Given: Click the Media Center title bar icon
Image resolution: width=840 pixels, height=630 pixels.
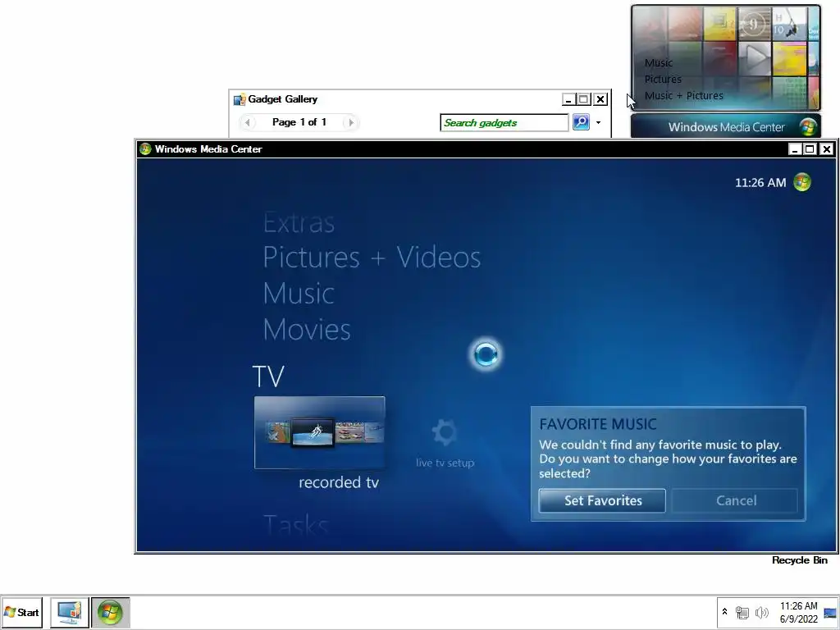Looking at the screenshot, I should coord(145,149).
